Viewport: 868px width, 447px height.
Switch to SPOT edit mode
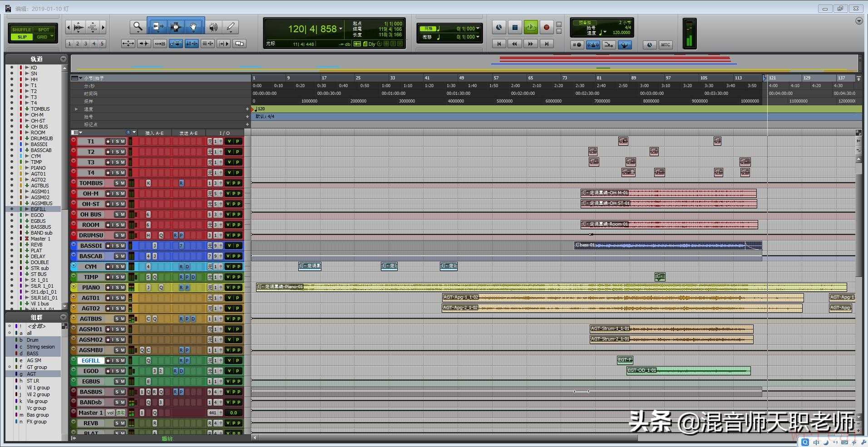click(44, 29)
